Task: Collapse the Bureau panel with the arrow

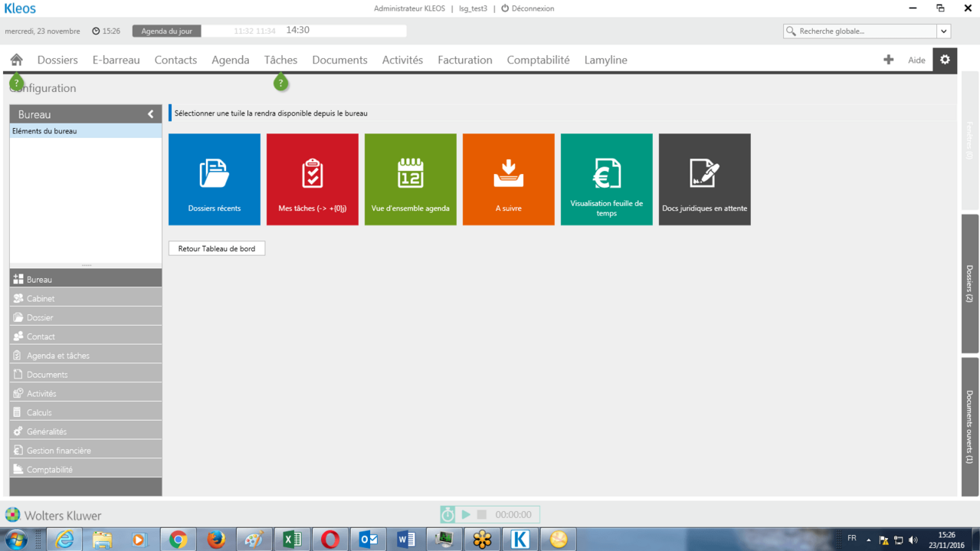Action: pos(151,114)
